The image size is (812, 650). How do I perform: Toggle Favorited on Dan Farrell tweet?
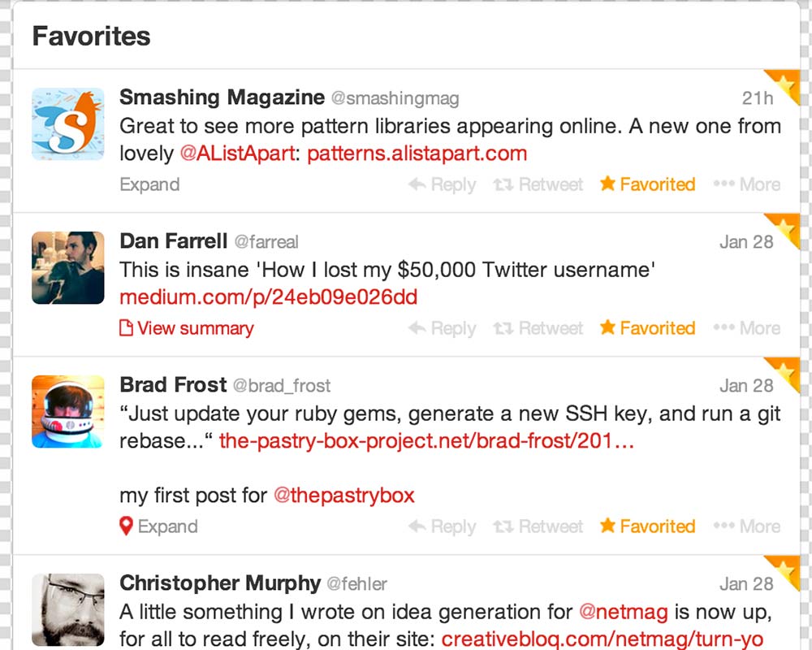647,328
